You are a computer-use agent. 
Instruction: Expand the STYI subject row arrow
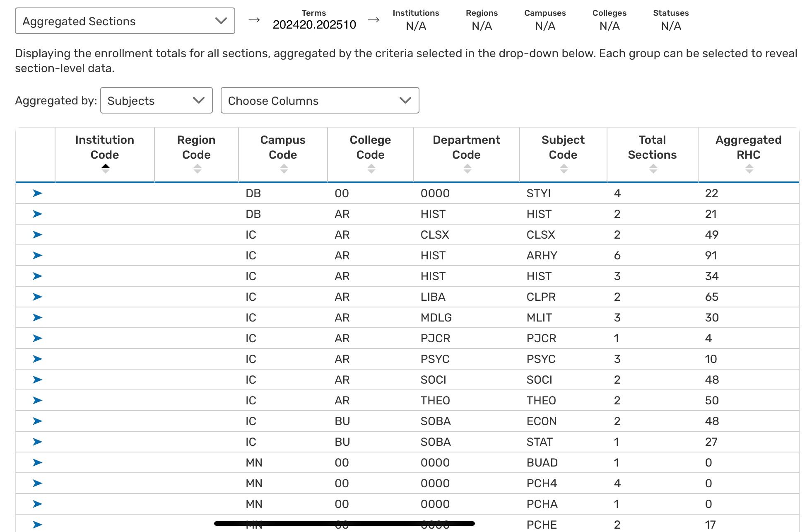pyautogui.click(x=37, y=193)
